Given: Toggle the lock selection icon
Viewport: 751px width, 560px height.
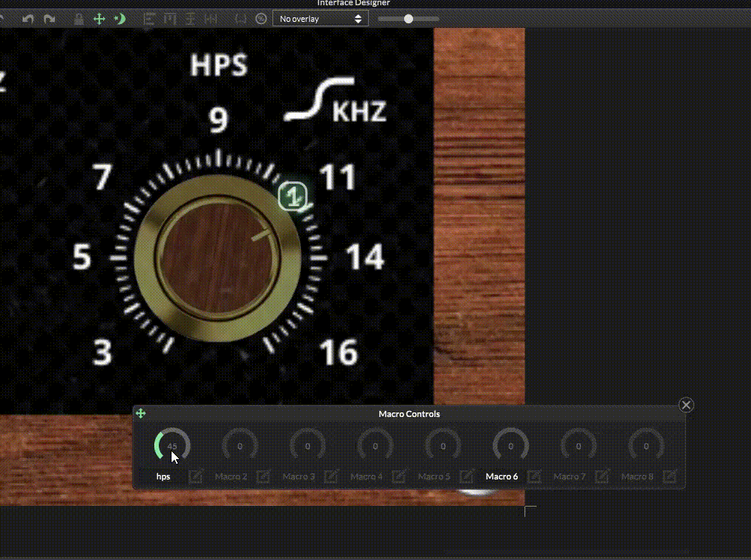Looking at the screenshot, I should pyautogui.click(x=79, y=19).
